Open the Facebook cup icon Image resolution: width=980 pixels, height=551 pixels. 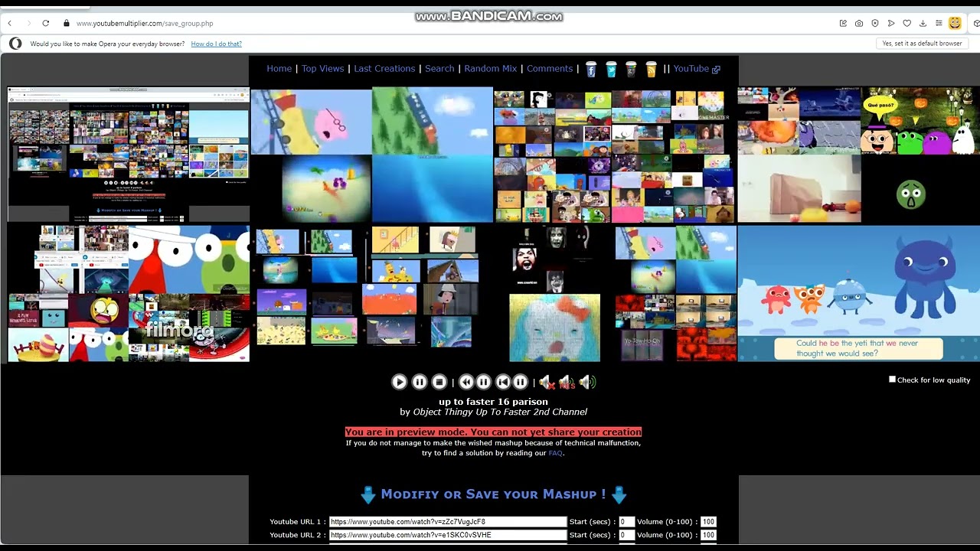[x=591, y=69]
